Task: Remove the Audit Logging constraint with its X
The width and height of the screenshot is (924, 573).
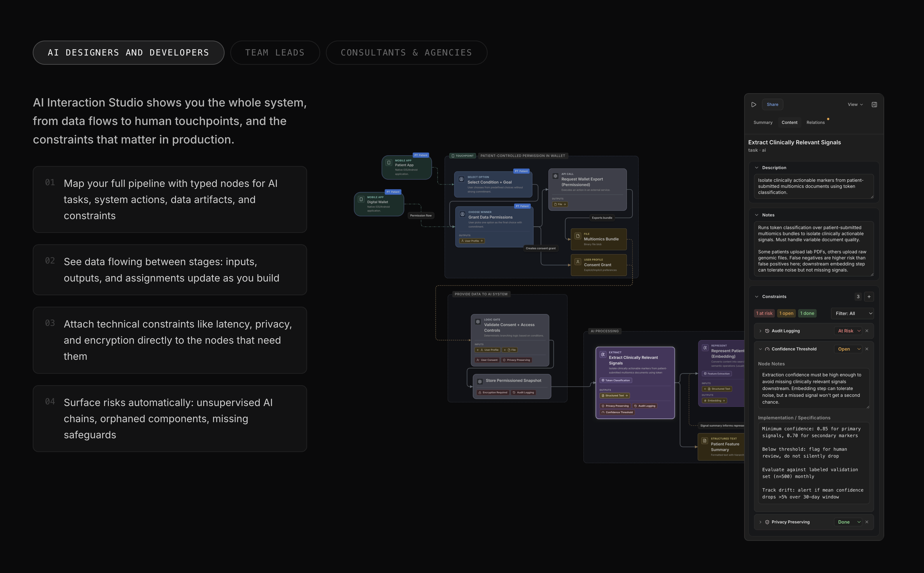Action: (867, 330)
